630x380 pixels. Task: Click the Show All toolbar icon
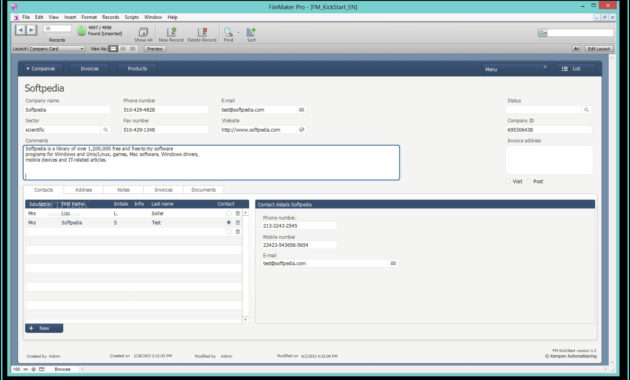click(x=143, y=32)
